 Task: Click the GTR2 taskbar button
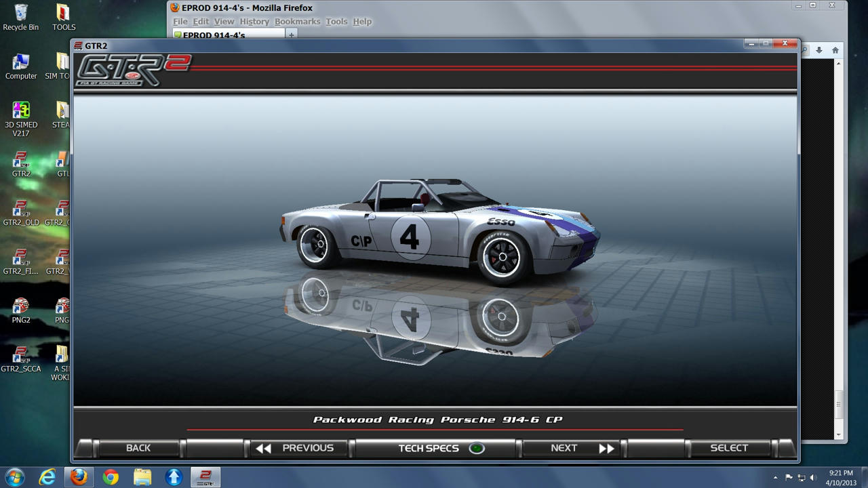(205, 476)
